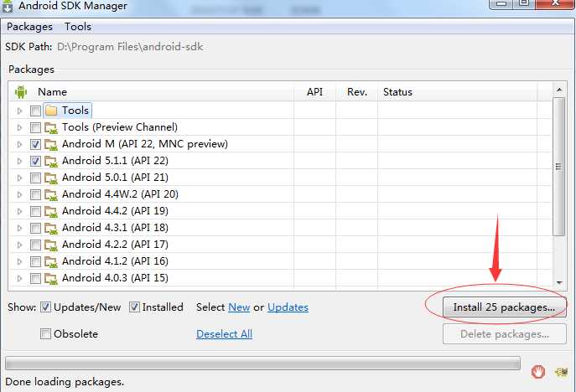Uncheck the Android 5.1.1 (API 22) checkbox

(x=35, y=161)
